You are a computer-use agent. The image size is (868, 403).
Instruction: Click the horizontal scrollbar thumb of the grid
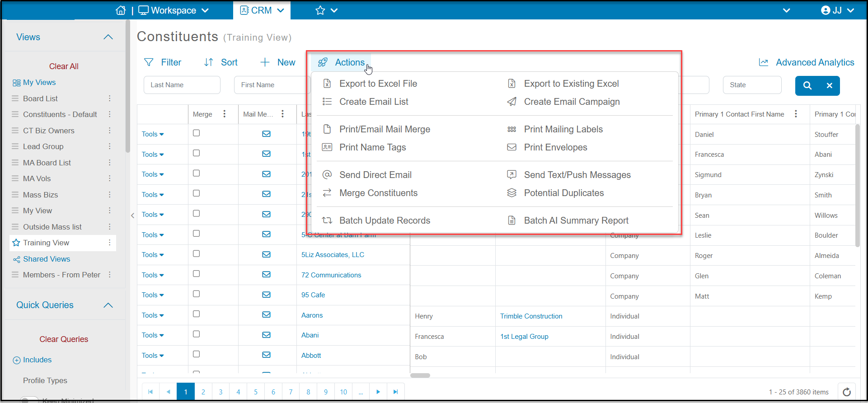[420, 375]
